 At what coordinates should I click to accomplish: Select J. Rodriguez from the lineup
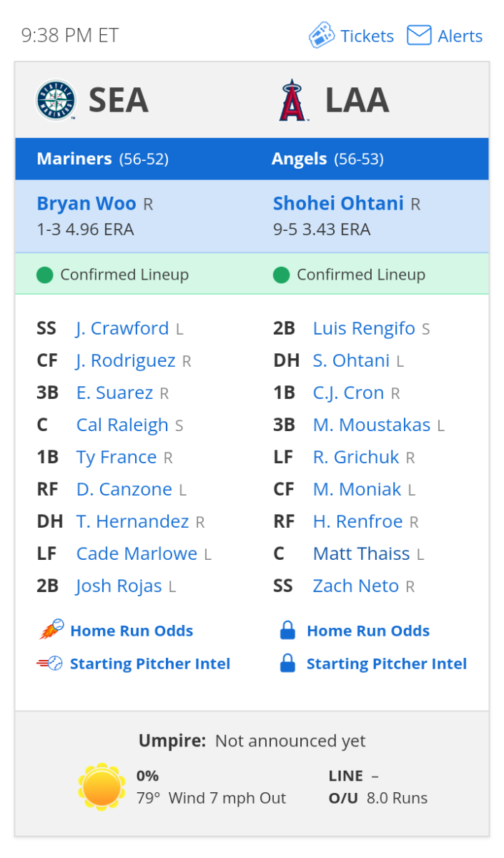point(125,360)
